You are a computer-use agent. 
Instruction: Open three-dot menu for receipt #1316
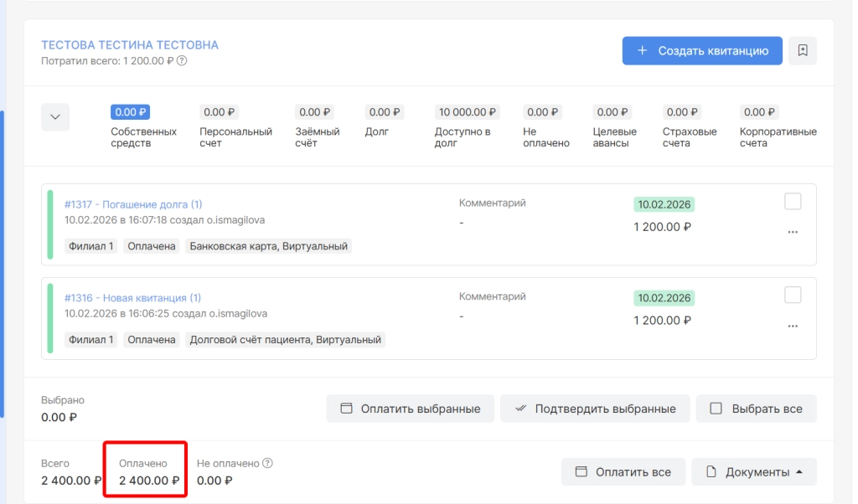click(793, 326)
